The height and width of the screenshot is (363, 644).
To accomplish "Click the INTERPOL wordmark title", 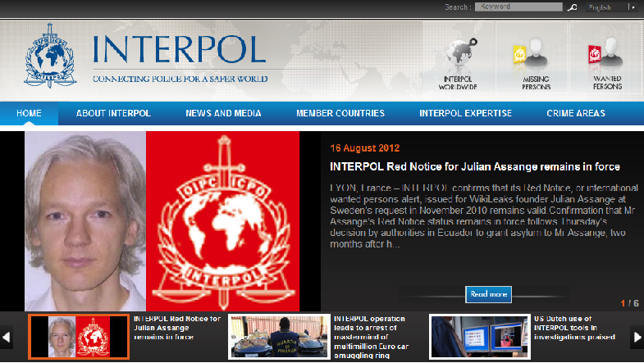I will point(180,50).
